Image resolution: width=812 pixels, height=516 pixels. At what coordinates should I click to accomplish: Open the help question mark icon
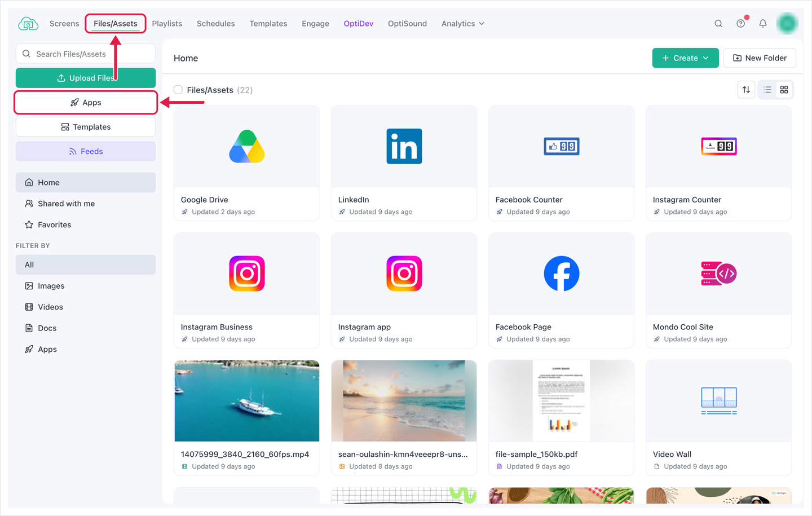(x=741, y=24)
